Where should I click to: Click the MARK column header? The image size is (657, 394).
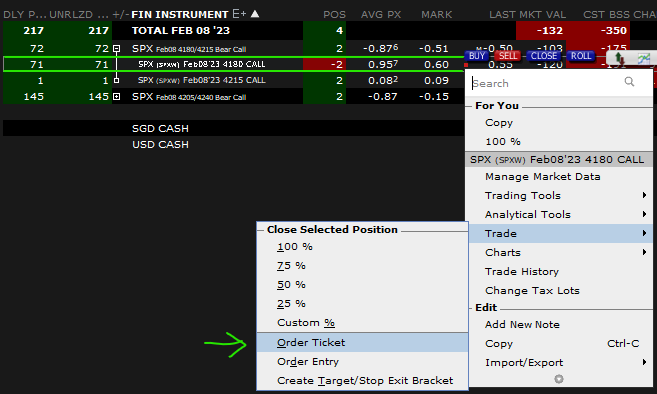click(436, 15)
